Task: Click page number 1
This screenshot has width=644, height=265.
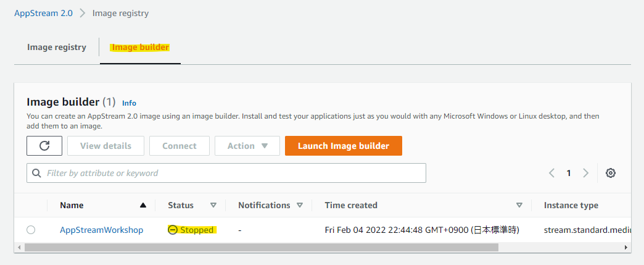Action: pyautogui.click(x=569, y=173)
